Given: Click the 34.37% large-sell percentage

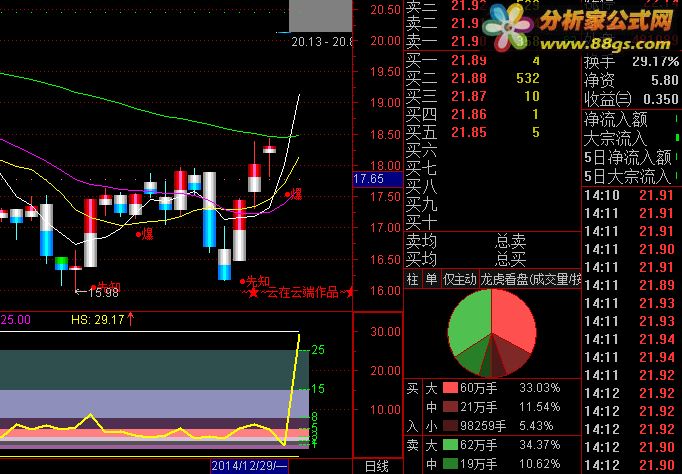Looking at the screenshot, I should point(540,445).
